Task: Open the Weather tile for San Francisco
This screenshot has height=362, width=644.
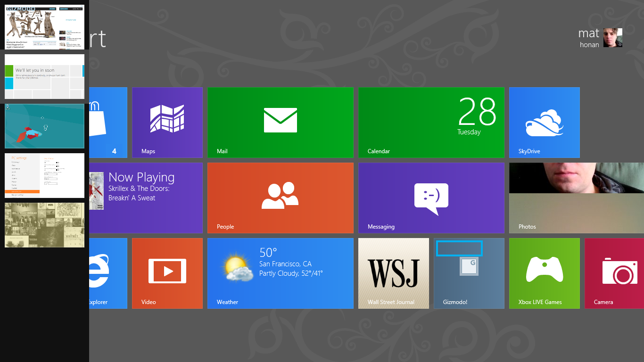Action: (281, 273)
